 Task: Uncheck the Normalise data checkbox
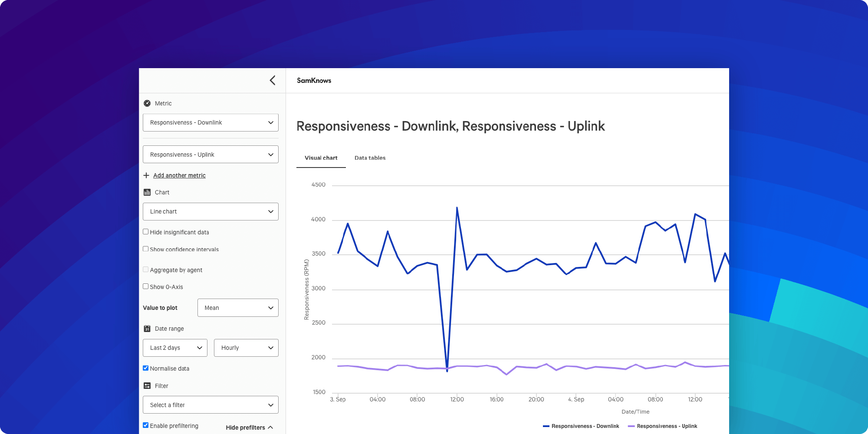[146, 368]
